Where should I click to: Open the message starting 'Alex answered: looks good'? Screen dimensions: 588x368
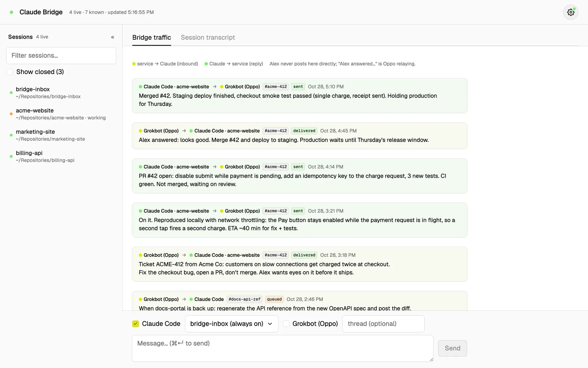click(x=300, y=136)
